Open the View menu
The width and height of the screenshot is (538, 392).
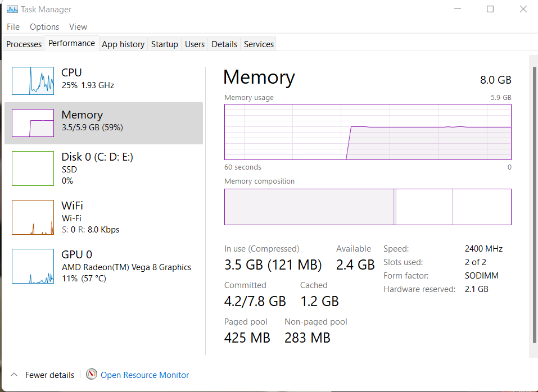(78, 26)
